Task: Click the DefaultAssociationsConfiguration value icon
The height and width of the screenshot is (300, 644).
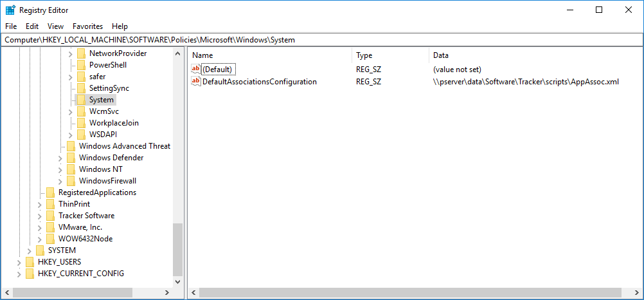Action: coord(196,82)
